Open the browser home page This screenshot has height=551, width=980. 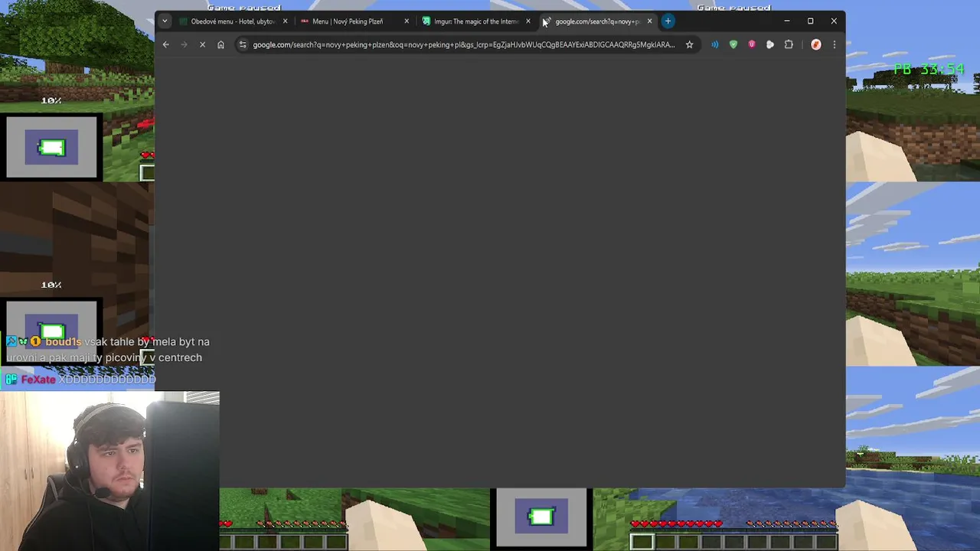click(220, 44)
